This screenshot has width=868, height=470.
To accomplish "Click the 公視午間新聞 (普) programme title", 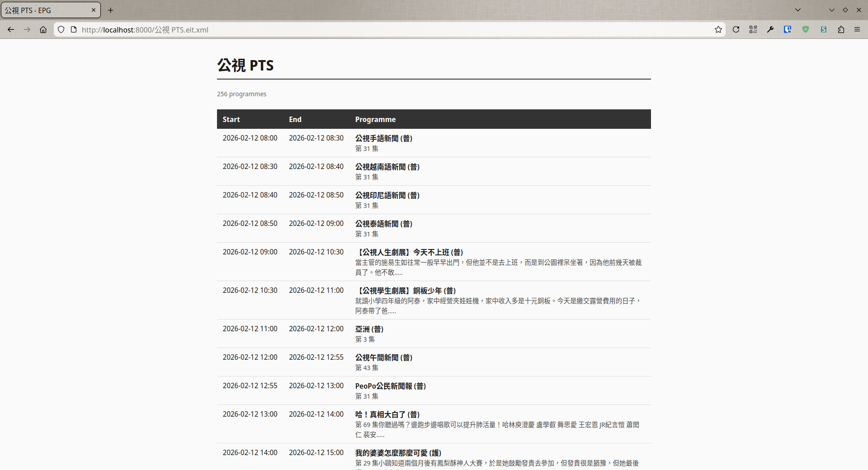I will [383, 357].
